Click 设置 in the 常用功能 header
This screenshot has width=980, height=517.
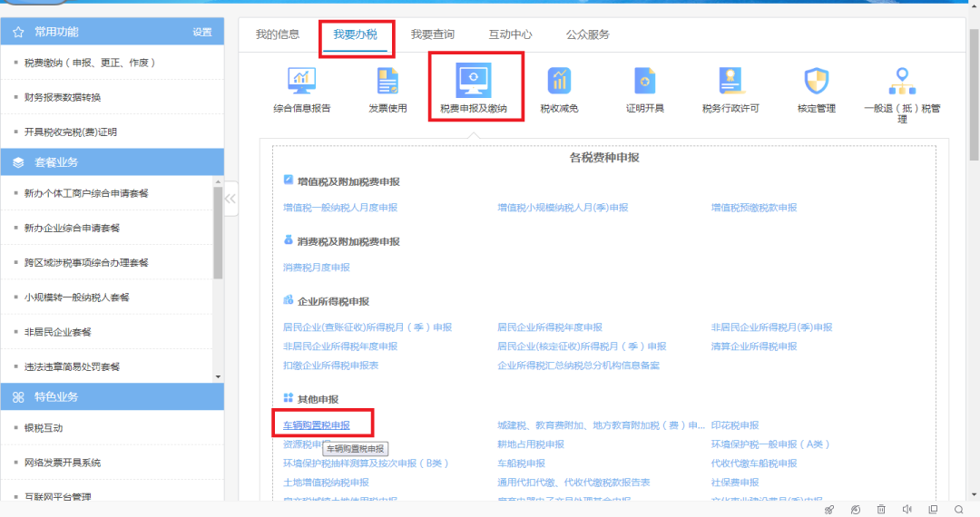pyautogui.click(x=201, y=33)
